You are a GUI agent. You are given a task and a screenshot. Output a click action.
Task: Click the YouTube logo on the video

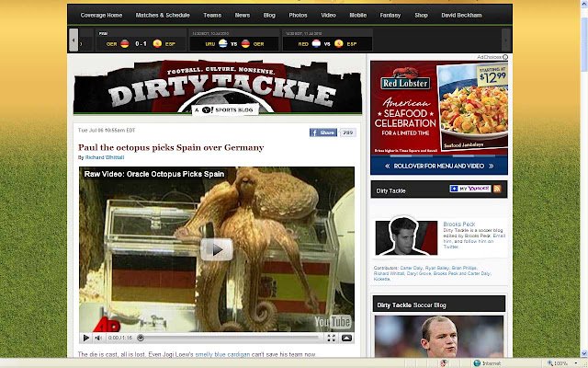[333, 321]
